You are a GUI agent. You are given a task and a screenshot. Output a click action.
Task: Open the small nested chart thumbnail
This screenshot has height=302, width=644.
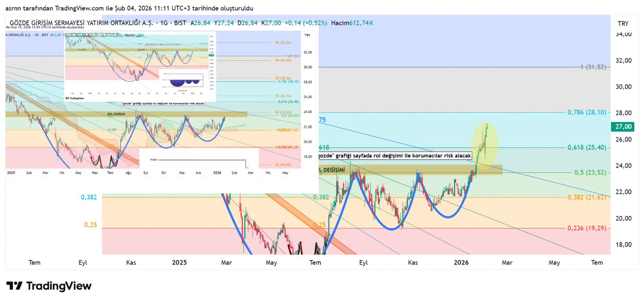(x=140, y=66)
